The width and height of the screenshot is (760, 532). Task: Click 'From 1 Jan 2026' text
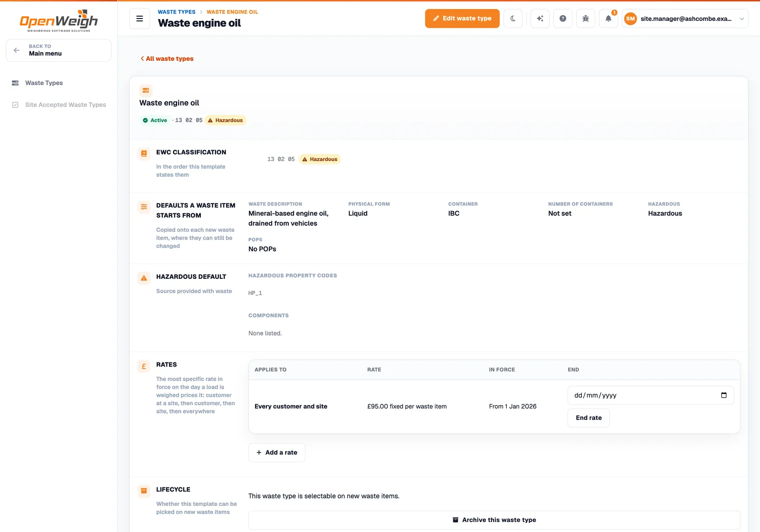click(513, 407)
